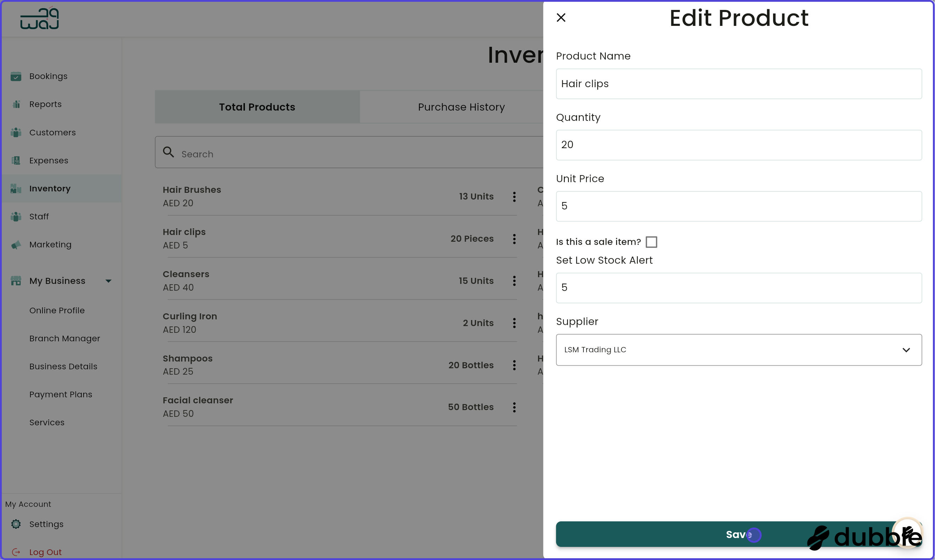The width and height of the screenshot is (935, 560).
Task: Open the three-dot menu for Curling Iron
Action: click(514, 323)
